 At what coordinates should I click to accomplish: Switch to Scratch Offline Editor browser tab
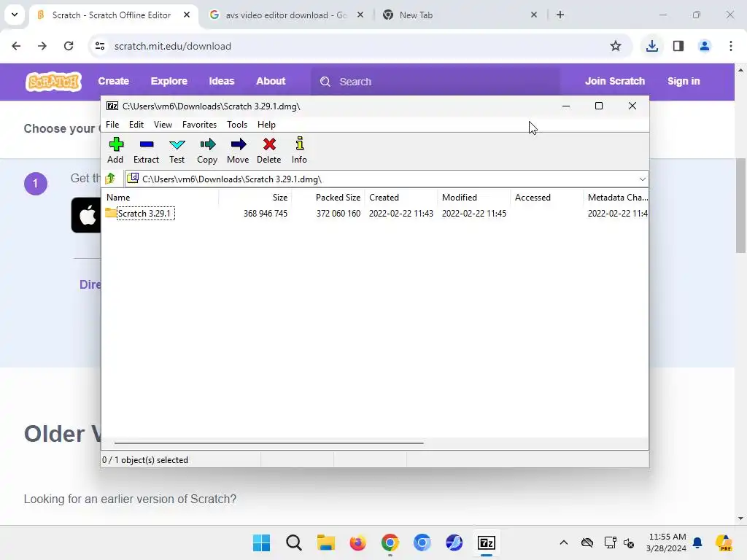(x=112, y=15)
